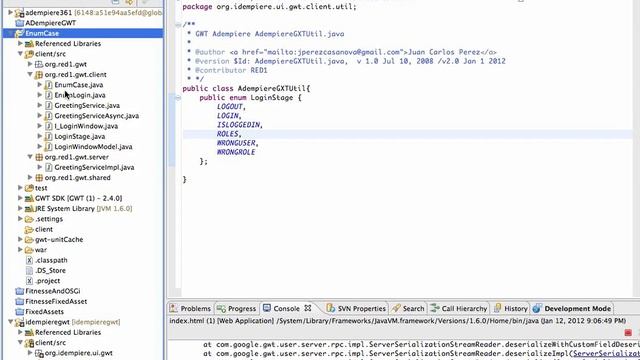Open the Search tab
This screenshot has width=640, height=360.
point(408,309)
